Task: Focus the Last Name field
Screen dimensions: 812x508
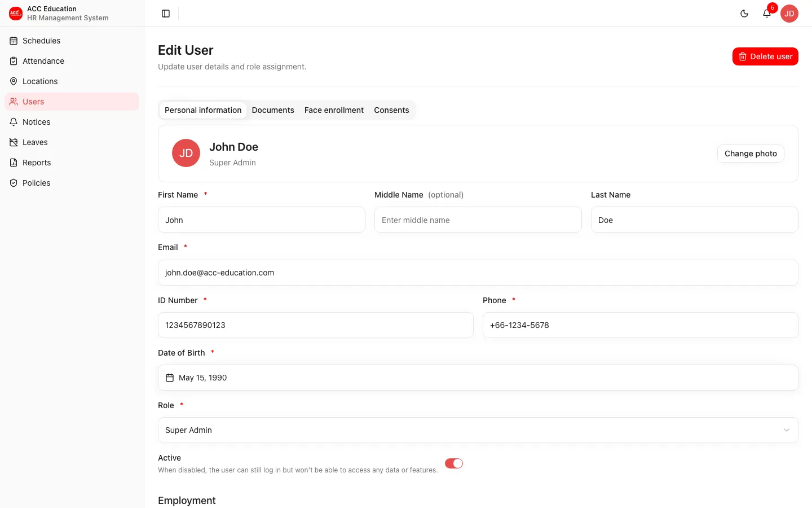Action: coord(695,220)
